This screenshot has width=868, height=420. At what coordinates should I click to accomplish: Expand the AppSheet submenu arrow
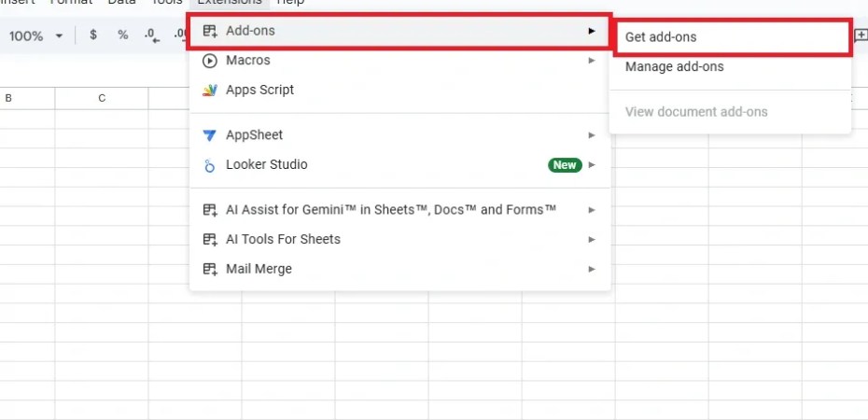tap(592, 135)
